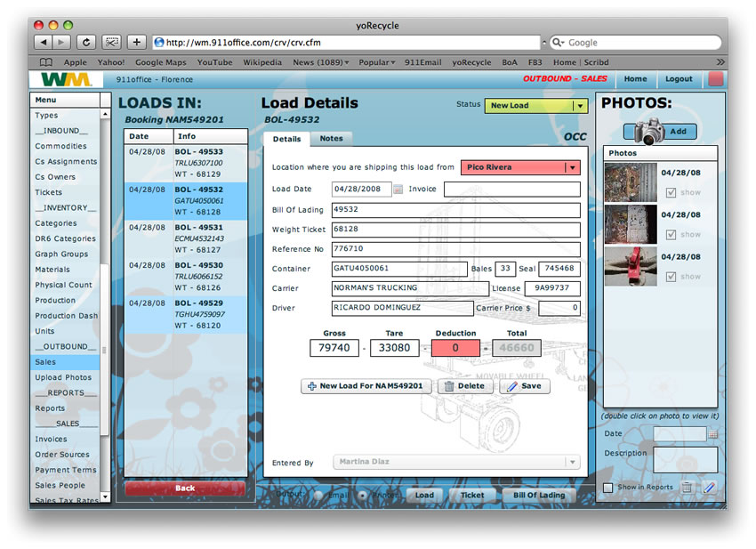Click the Bill Of Lading output button
The height and width of the screenshot is (549, 756).
point(539,495)
